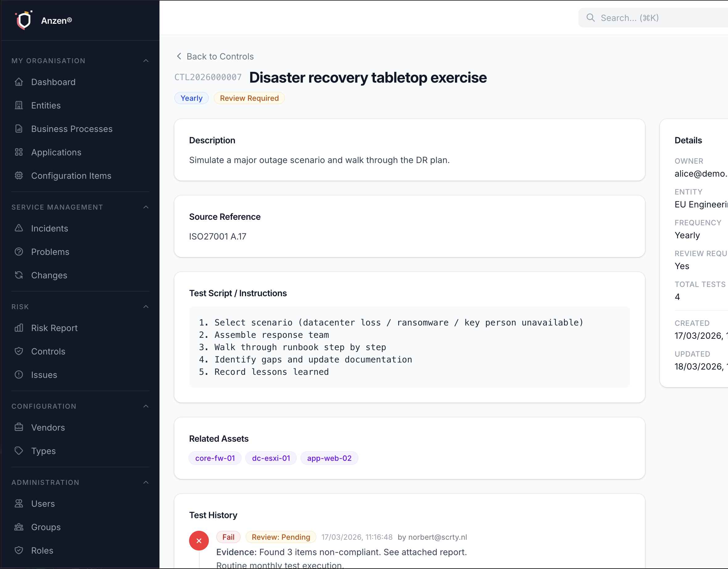
Task: Click the Incidents warning triangle icon
Action: [19, 228]
